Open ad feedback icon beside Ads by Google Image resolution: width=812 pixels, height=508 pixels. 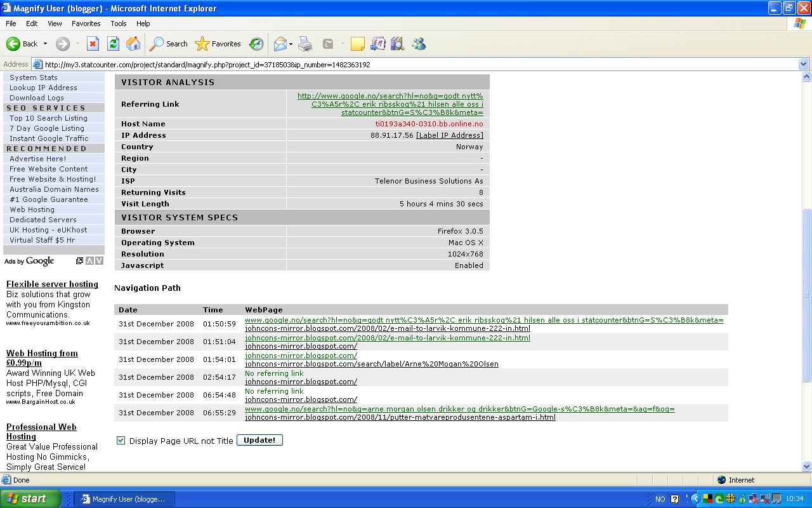(79, 261)
